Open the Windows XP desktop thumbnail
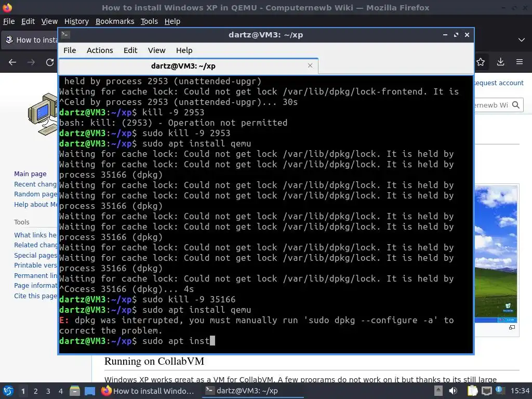The width and height of the screenshot is (532, 399). point(496,254)
